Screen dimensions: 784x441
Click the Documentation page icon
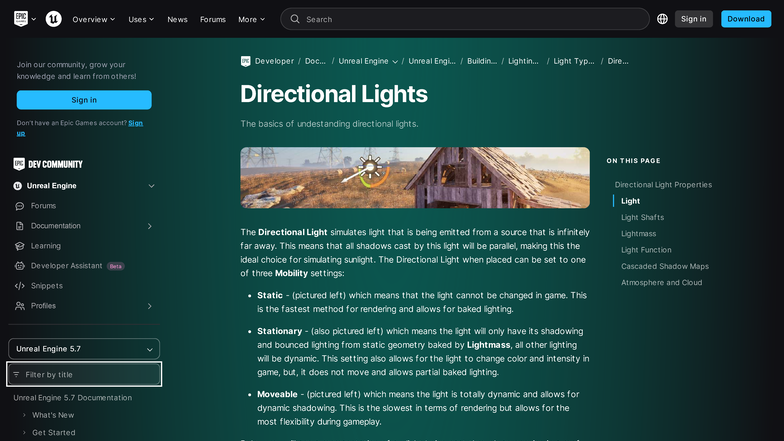tap(20, 226)
